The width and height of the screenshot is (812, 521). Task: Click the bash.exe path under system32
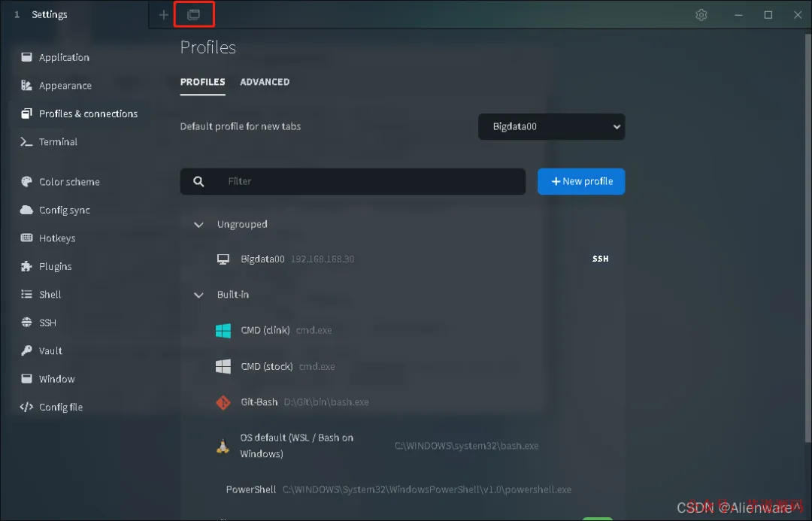pyautogui.click(x=467, y=446)
